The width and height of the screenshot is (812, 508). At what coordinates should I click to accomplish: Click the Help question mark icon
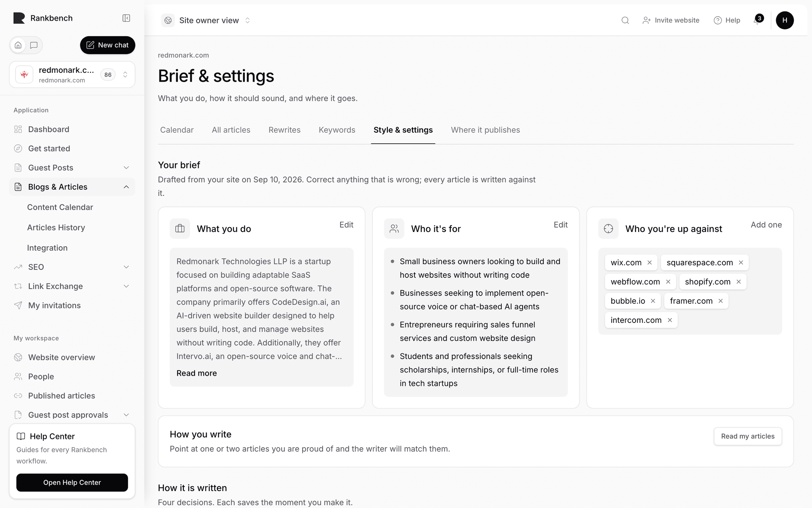718,20
